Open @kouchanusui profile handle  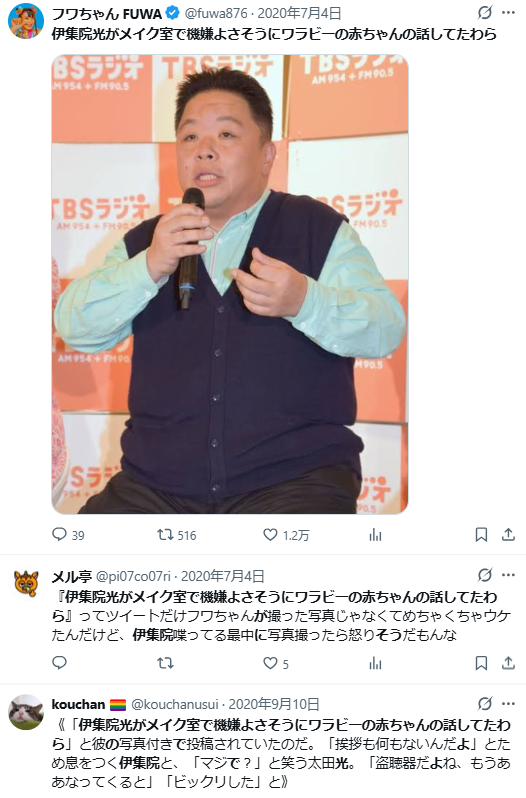pyautogui.click(x=174, y=704)
